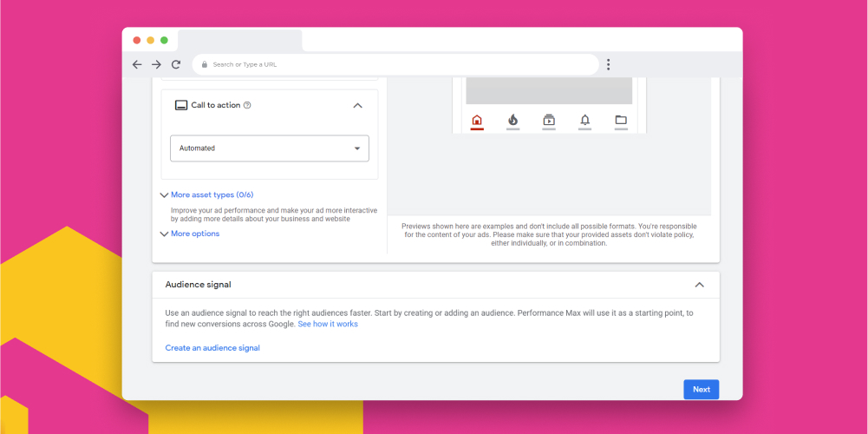Click the Search or Type a URL field
868x434 pixels.
[395, 64]
